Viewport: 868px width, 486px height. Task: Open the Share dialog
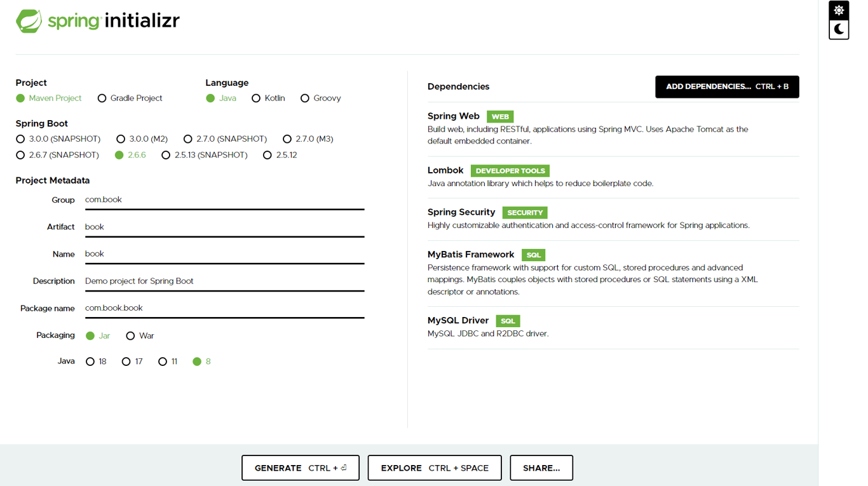[x=541, y=468]
